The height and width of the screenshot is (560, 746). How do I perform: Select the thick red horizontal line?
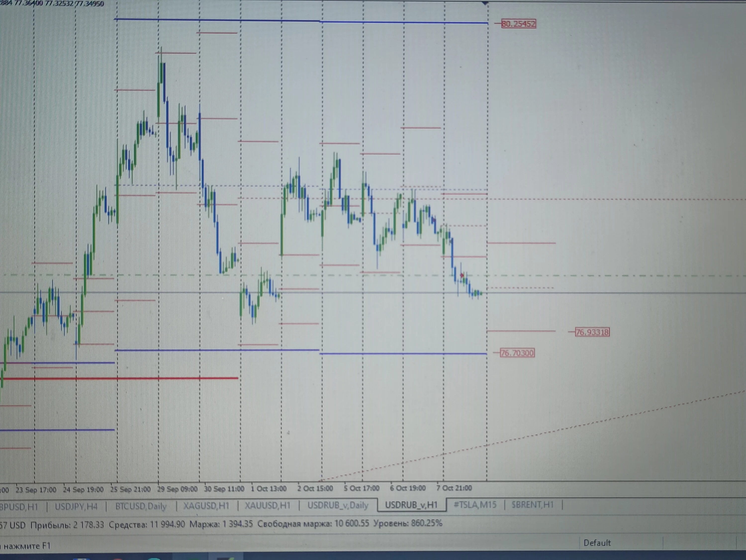click(x=119, y=379)
